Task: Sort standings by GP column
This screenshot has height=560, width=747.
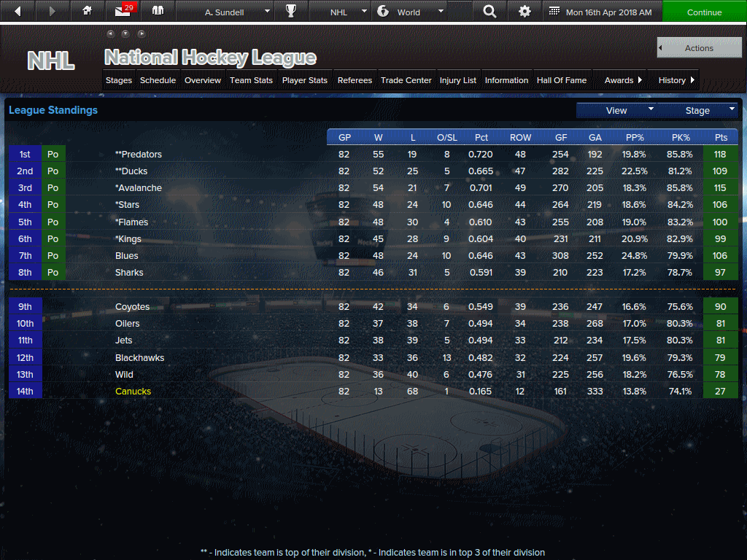Action: click(344, 138)
